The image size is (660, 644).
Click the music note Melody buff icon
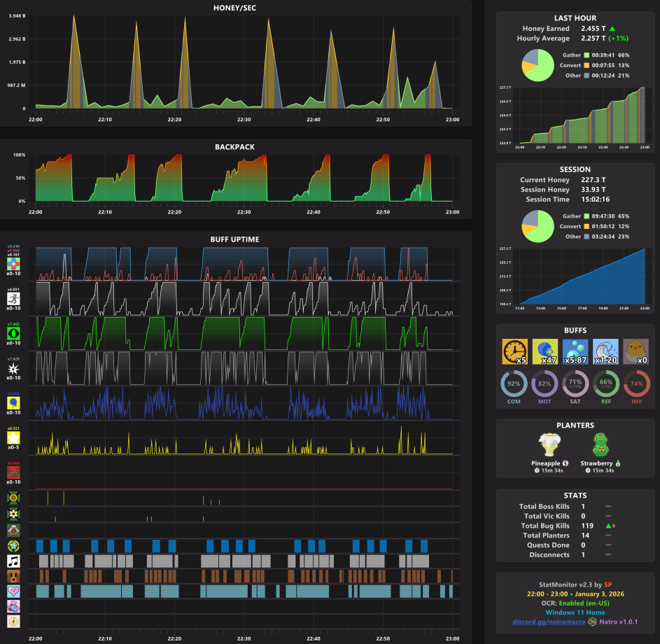click(x=13, y=561)
